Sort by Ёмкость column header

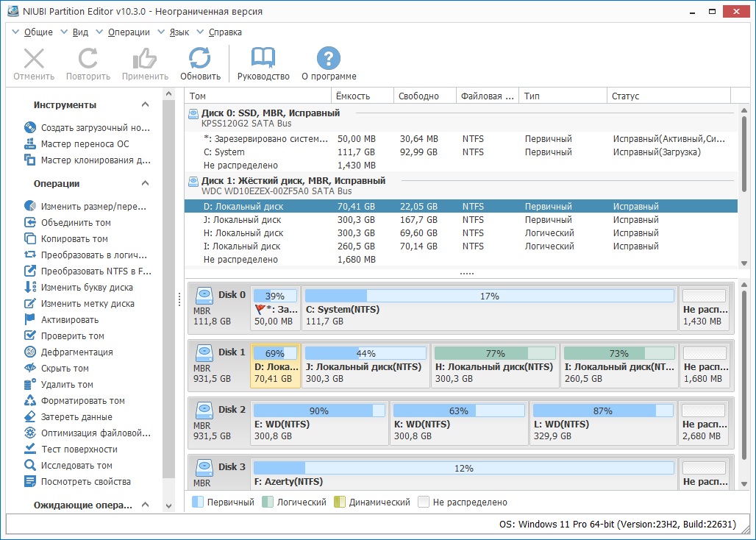(353, 96)
